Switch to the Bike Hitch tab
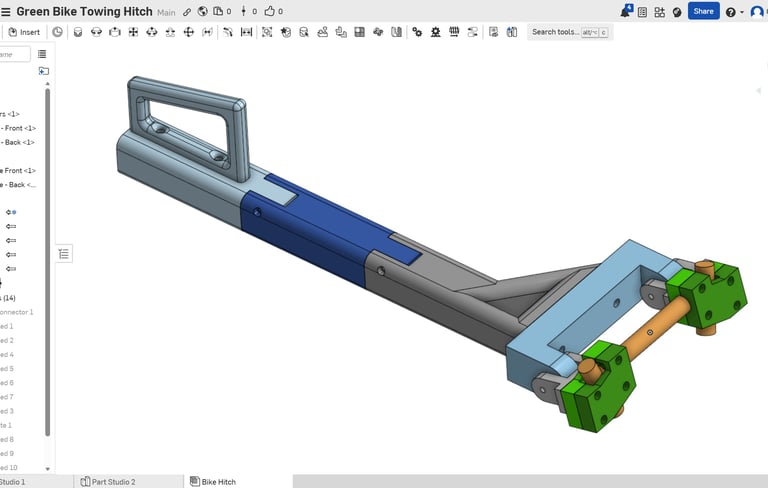Viewport: 768px width, 488px height. tap(213, 482)
